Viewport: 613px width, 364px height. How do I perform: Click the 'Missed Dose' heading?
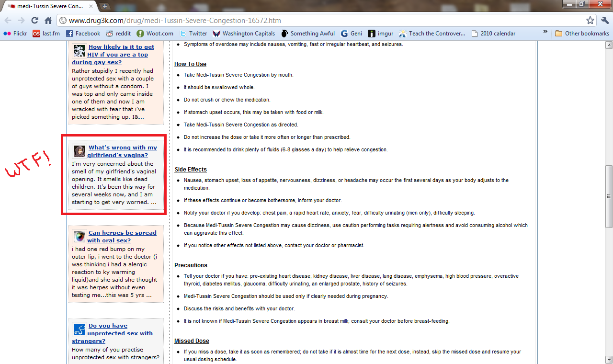(192, 341)
